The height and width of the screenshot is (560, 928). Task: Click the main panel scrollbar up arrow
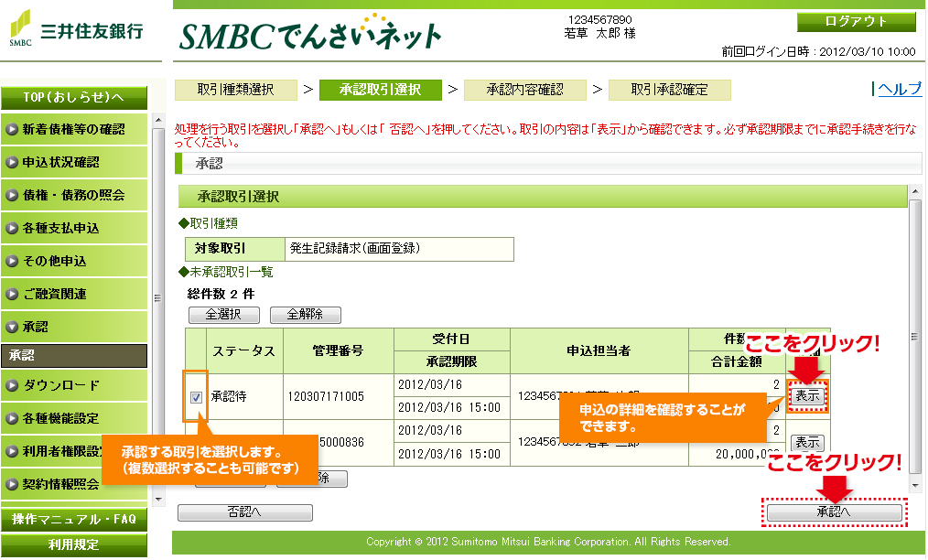tap(915, 192)
